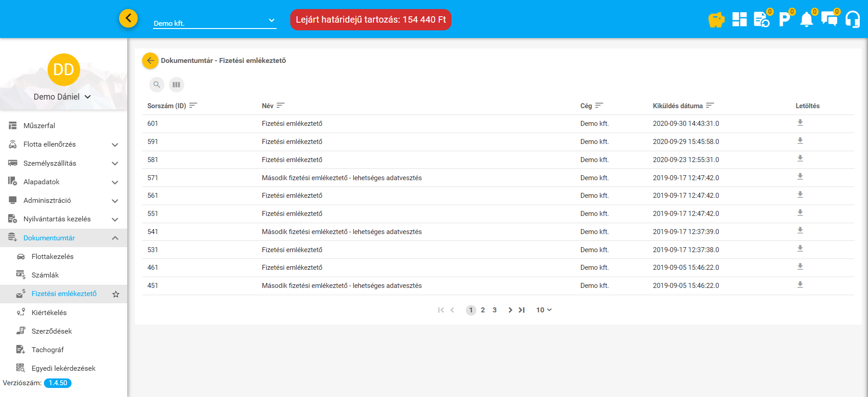Image resolution: width=868 pixels, height=397 pixels.
Task: Open Számlák in the sidebar
Action: (45, 275)
